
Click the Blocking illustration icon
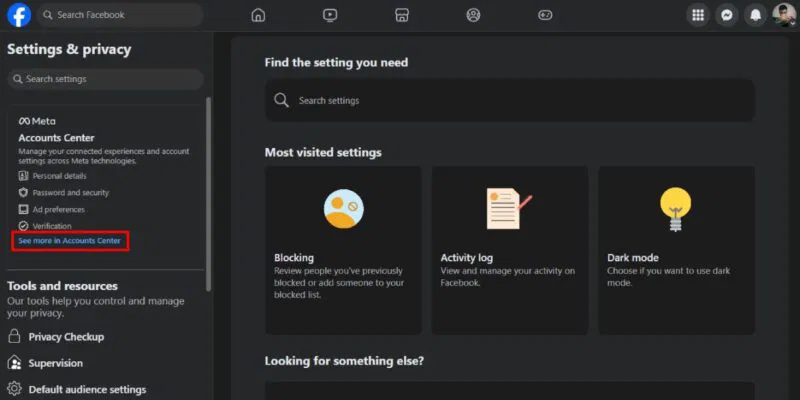[344, 209]
